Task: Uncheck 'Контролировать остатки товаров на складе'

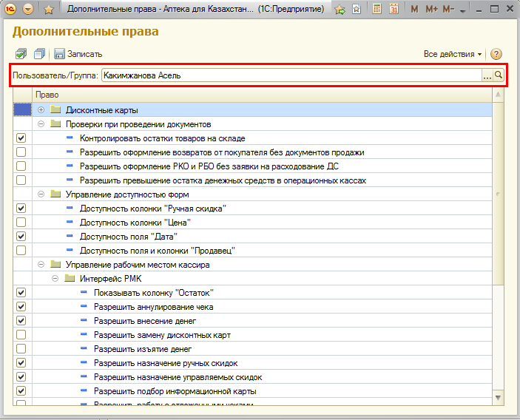Action: [x=21, y=138]
